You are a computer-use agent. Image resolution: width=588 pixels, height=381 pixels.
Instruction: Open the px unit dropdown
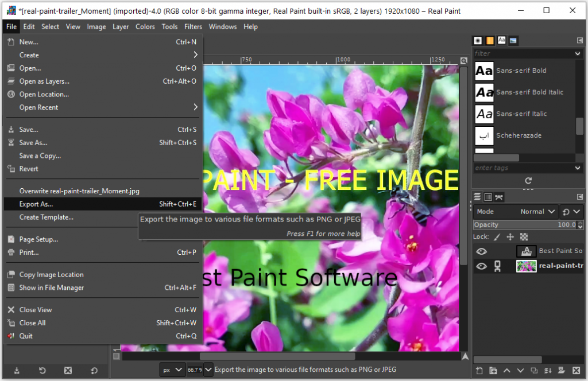coord(172,370)
